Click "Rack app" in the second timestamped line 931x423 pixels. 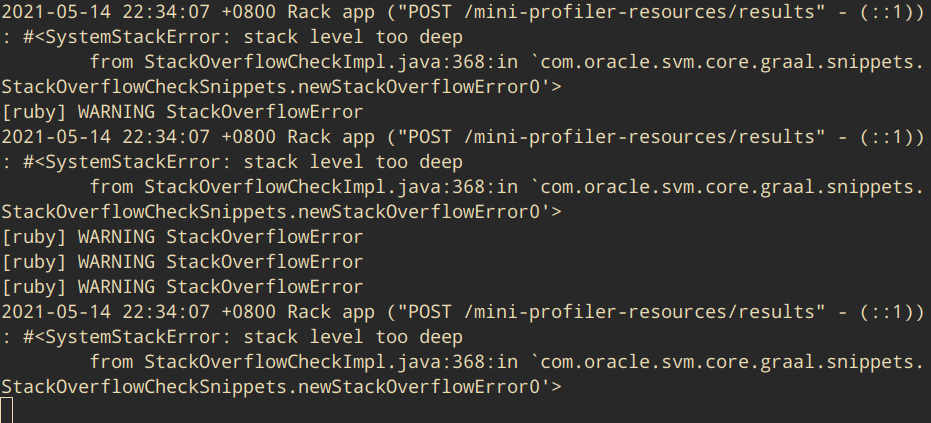pyautogui.click(x=331, y=137)
